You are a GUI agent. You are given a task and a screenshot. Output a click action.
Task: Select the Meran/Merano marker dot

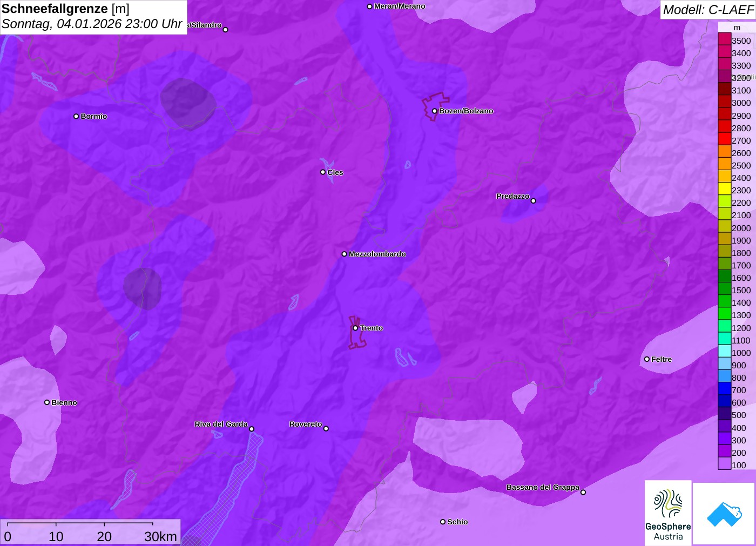370,6
